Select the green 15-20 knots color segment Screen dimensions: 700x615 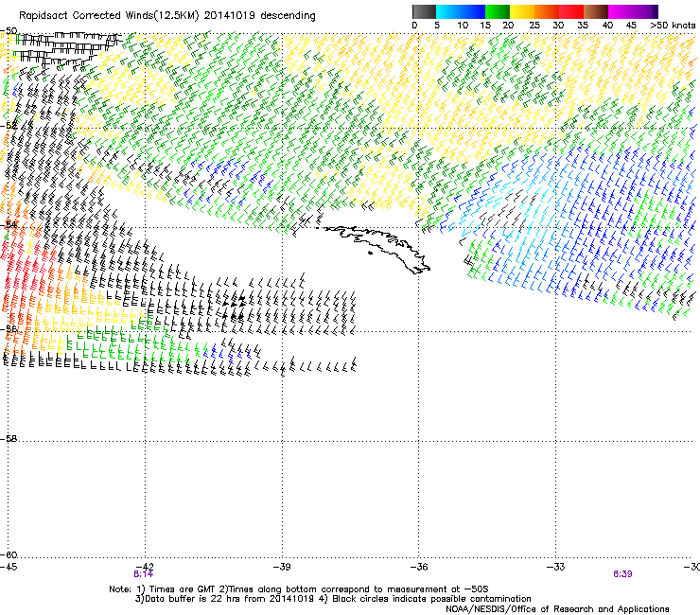click(498, 11)
